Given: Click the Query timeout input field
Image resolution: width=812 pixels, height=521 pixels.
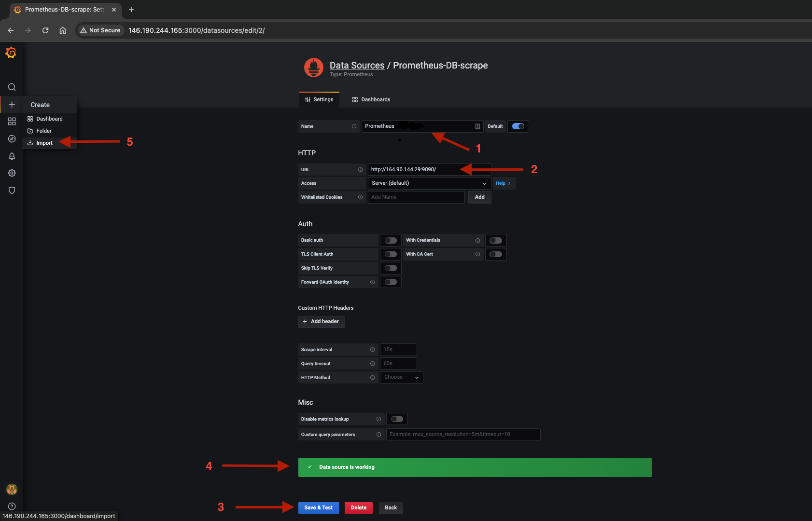Looking at the screenshot, I should (398, 364).
